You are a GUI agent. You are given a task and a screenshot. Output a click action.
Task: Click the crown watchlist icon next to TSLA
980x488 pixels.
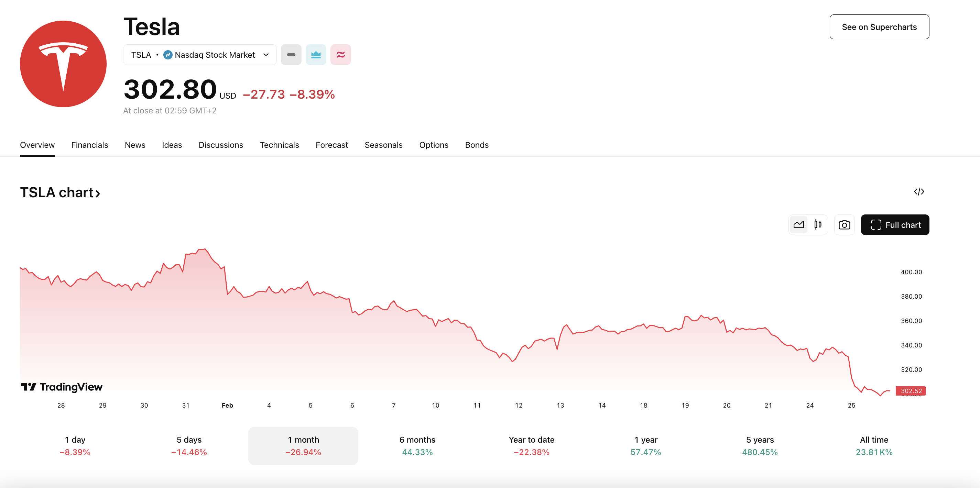tap(316, 54)
